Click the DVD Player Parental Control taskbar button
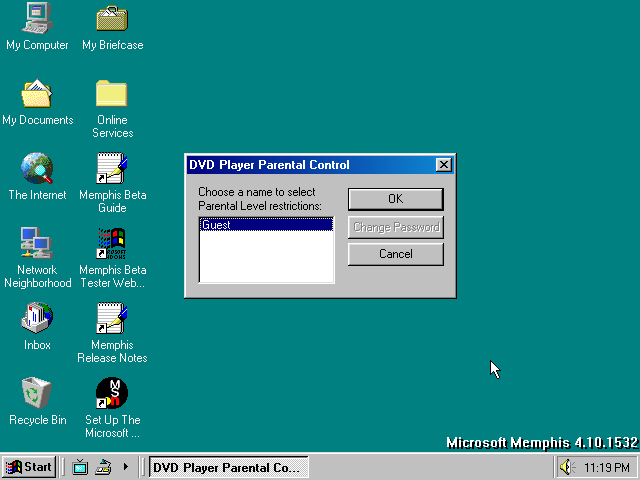The width and height of the screenshot is (640, 480). point(229,467)
